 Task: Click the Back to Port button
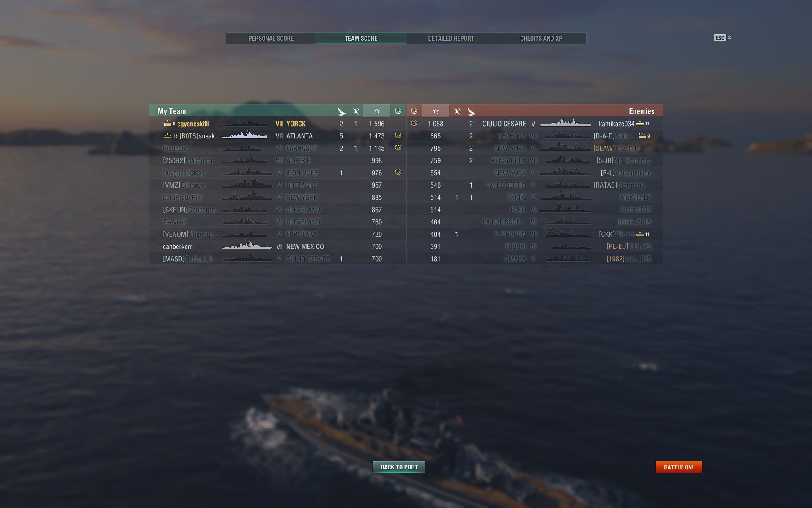point(399,467)
